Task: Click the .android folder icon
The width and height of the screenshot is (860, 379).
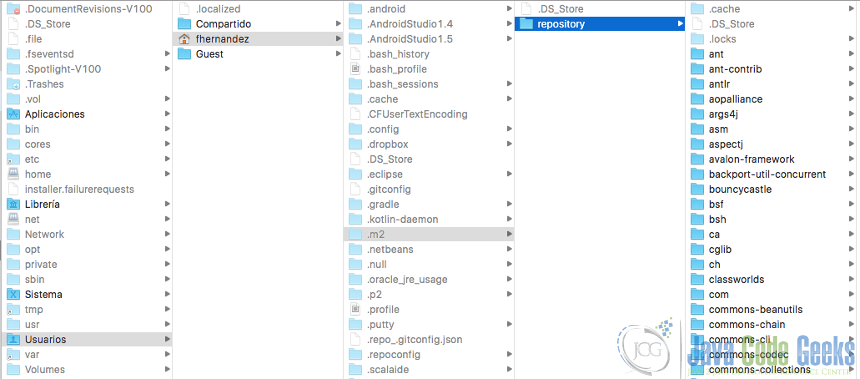Action: tap(355, 9)
